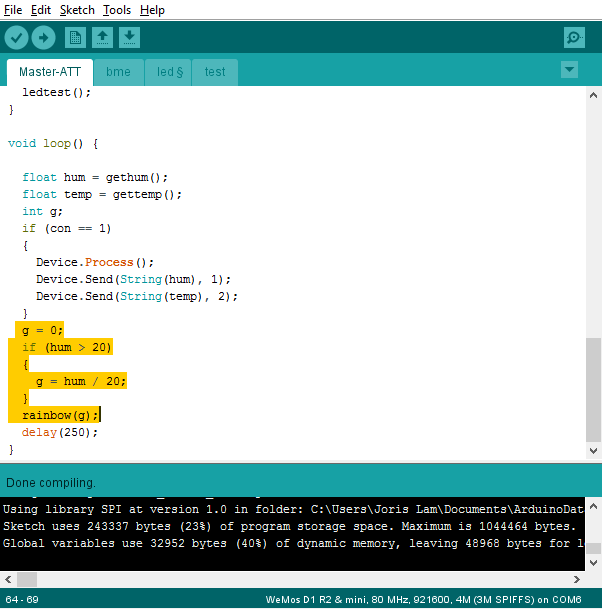Screen dimensions: 602x609
Task: Open the Serial Monitor magnifier icon
Action: pyautogui.click(x=574, y=38)
